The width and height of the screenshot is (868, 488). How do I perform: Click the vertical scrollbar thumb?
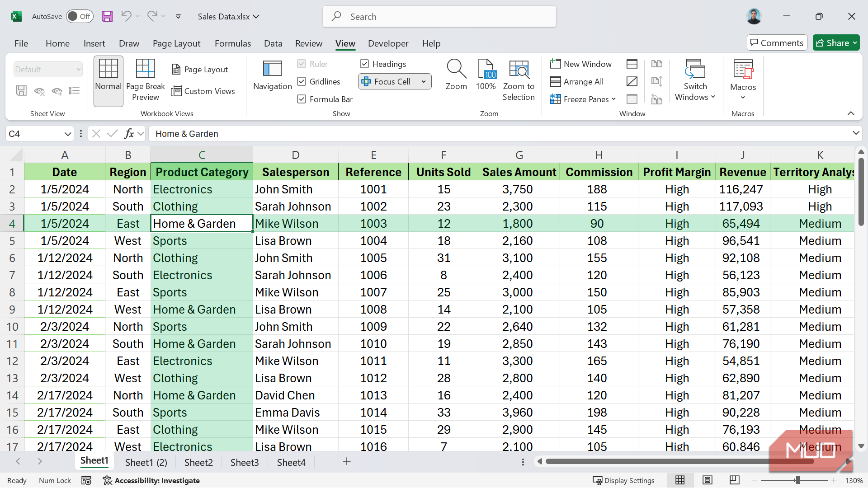tap(861, 192)
